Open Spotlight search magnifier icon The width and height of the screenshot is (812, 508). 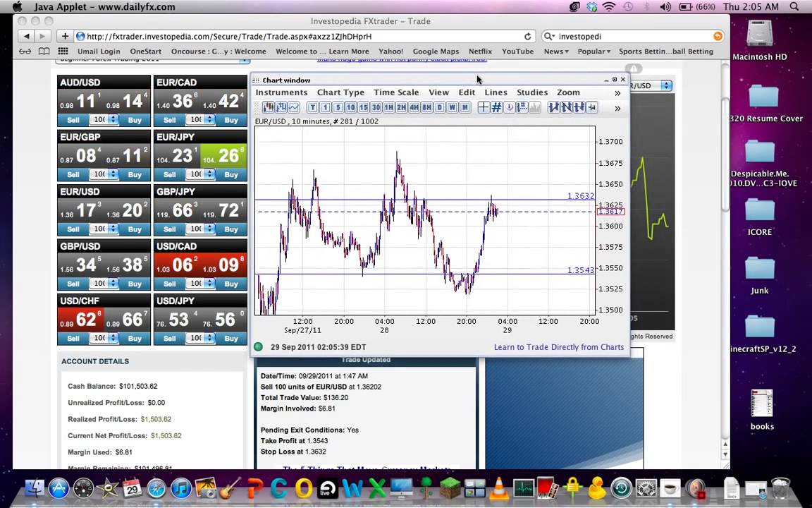tap(794, 7)
